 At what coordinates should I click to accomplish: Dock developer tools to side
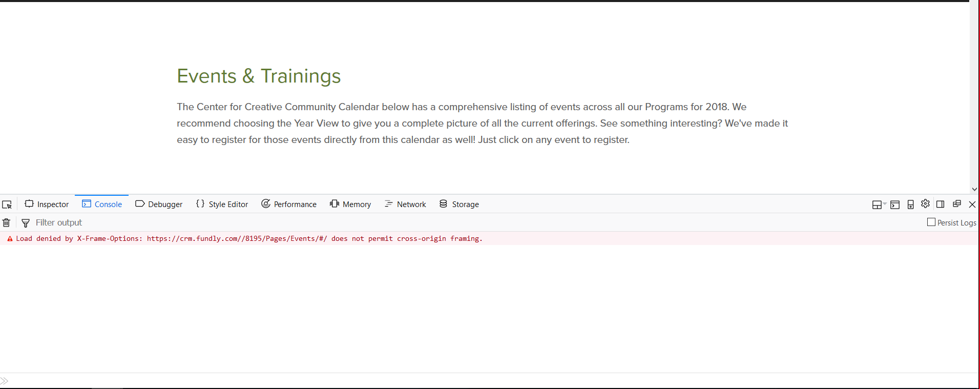click(940, 204)
